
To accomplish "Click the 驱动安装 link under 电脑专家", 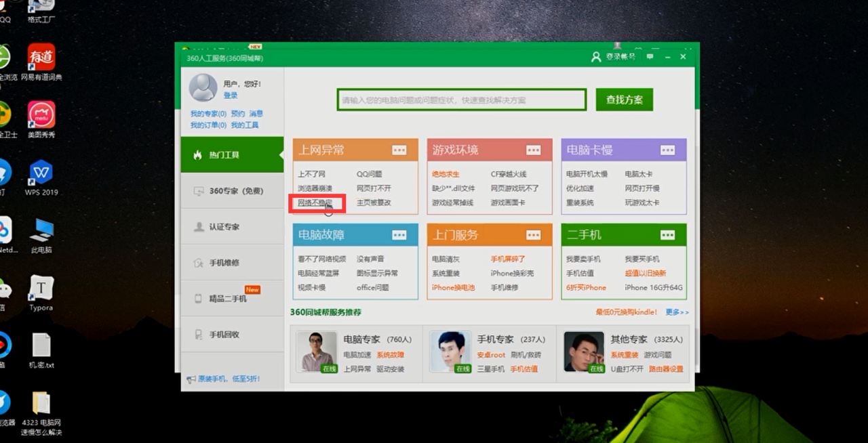I will click(x=391, y=369).
